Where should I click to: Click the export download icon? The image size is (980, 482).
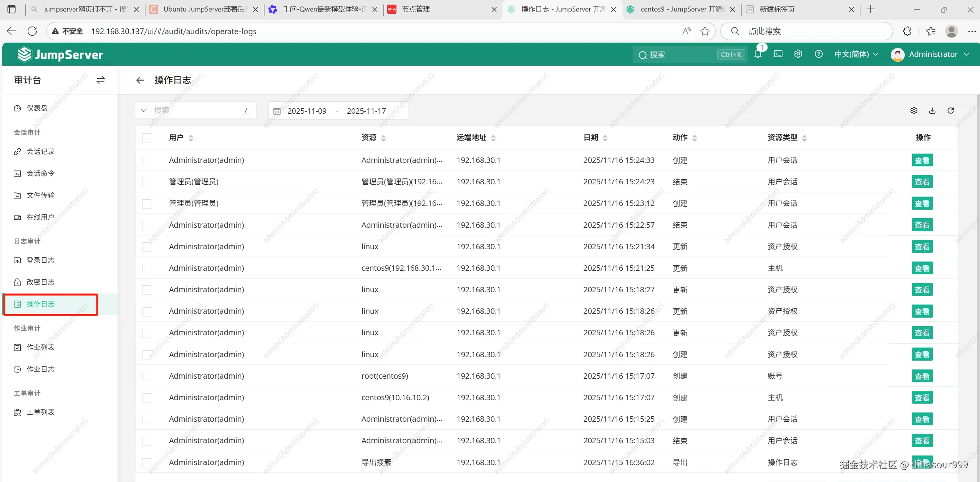(932, 111)
